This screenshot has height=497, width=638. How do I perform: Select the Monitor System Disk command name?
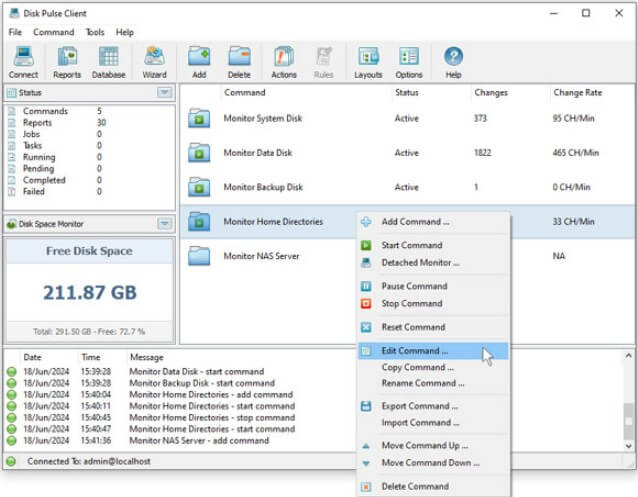(263, 118)
